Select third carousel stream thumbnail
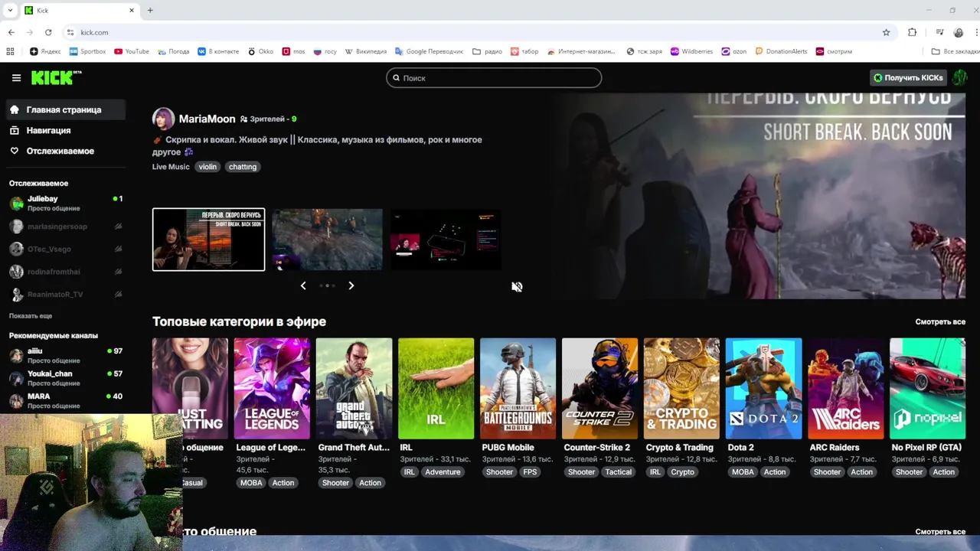This screenshot has height=551, width=980. pyautogui.click(x=446, y=240)
